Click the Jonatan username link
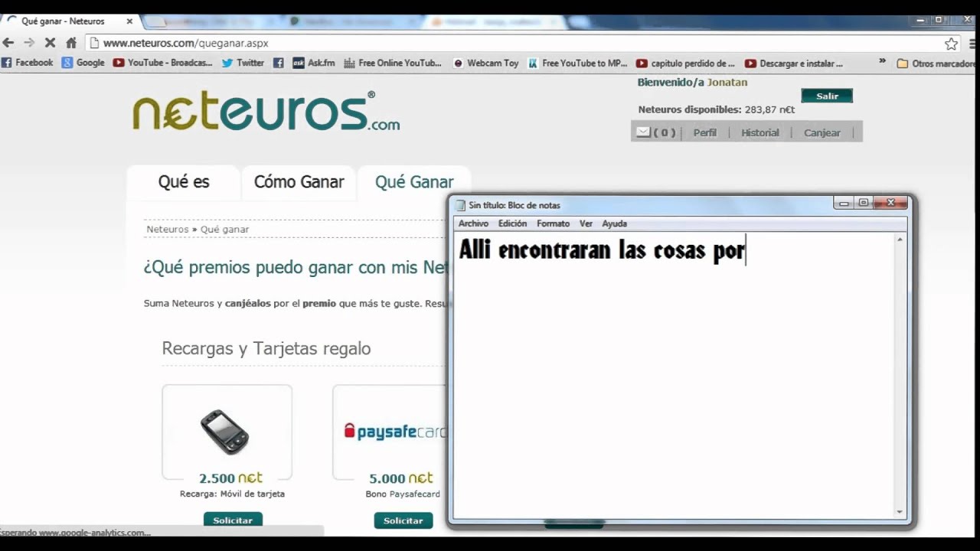This screenshot has width=980, height=551. click(x=727, y=82)
